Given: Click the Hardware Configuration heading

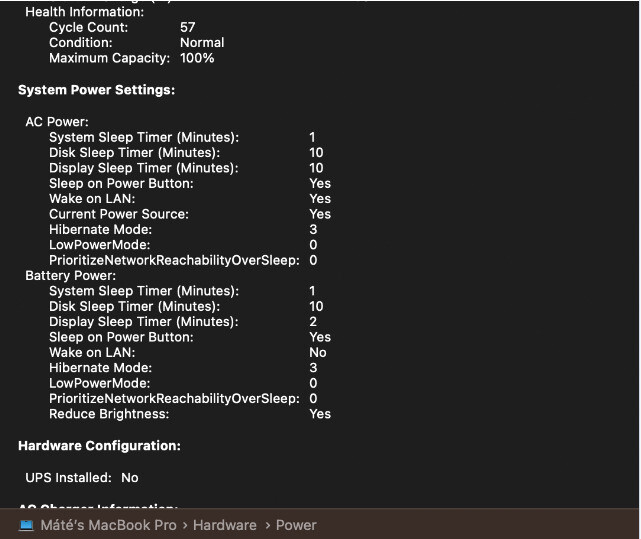Looking at the screenshot, I should coord(99,445).
